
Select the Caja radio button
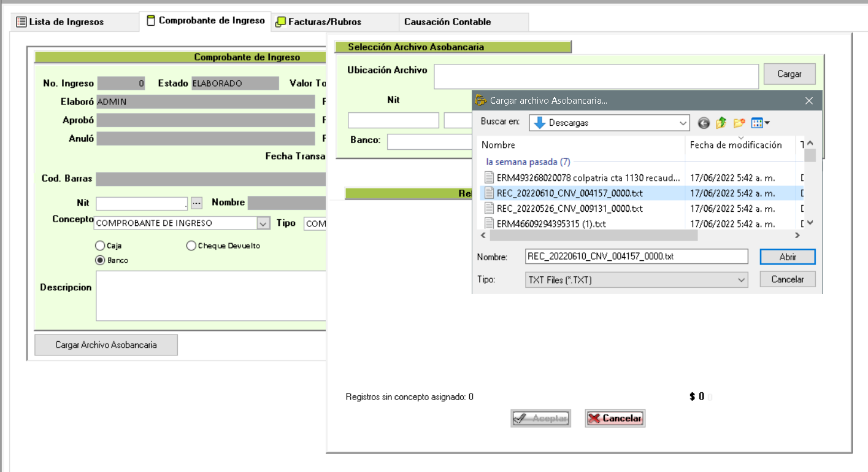(100, 246)
